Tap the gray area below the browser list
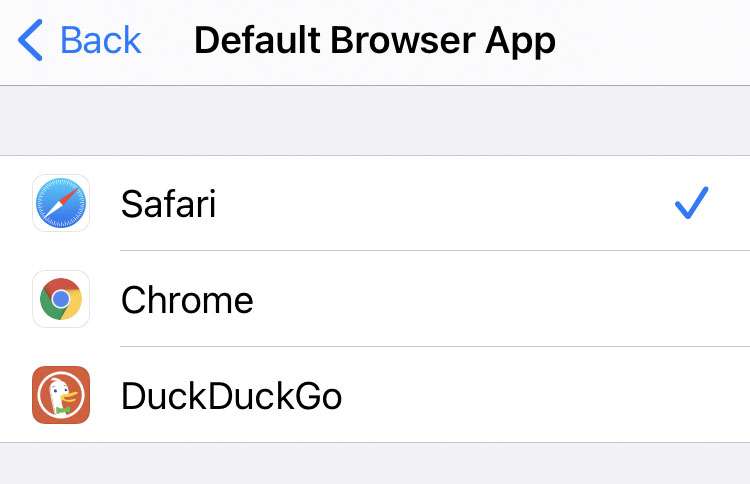 tap(375, 464)
